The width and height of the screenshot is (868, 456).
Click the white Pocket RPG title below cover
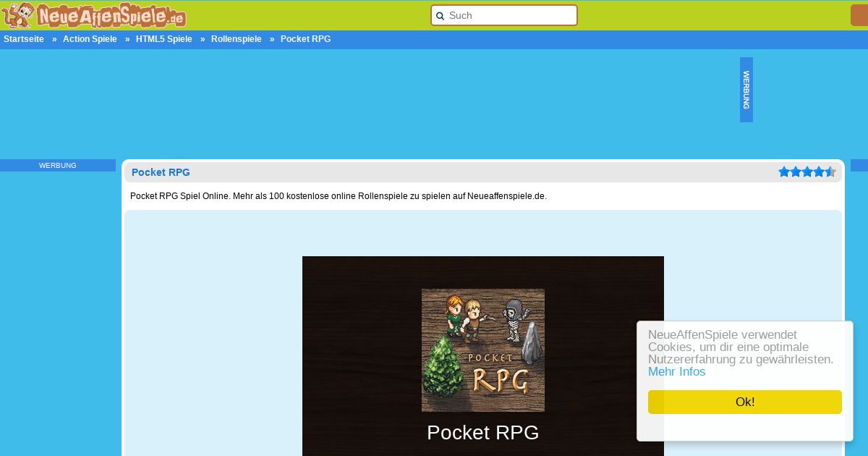pyautogui.click(x=483, y=432)
